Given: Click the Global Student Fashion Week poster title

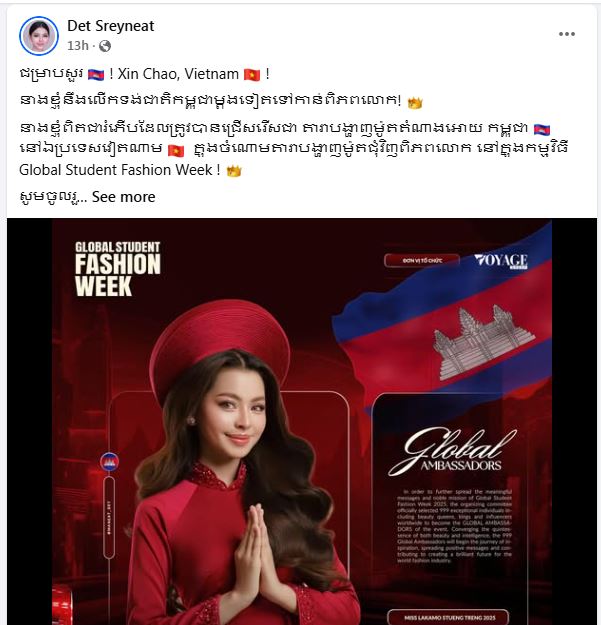Looking at the screenshot, I should (x=118, y=269).
